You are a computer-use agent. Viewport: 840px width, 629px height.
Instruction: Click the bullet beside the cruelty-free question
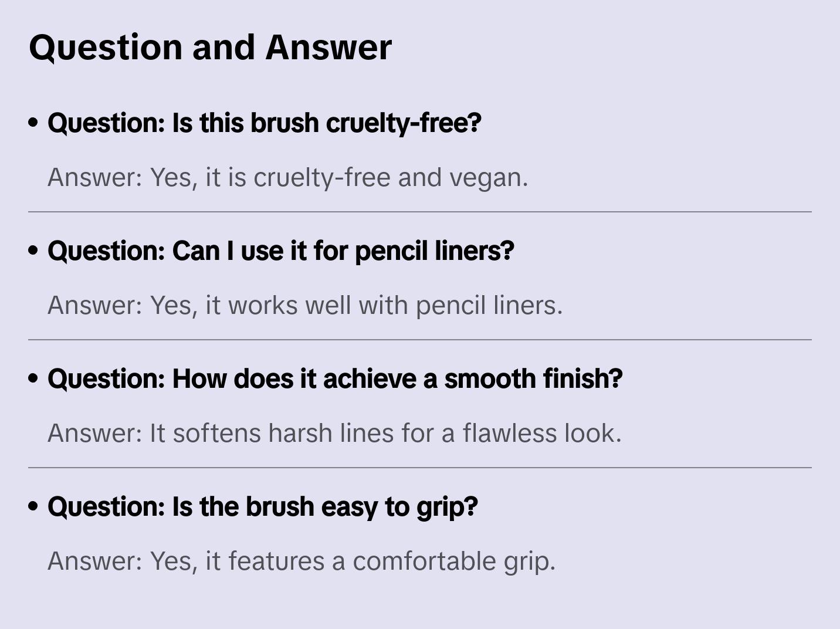33,123
